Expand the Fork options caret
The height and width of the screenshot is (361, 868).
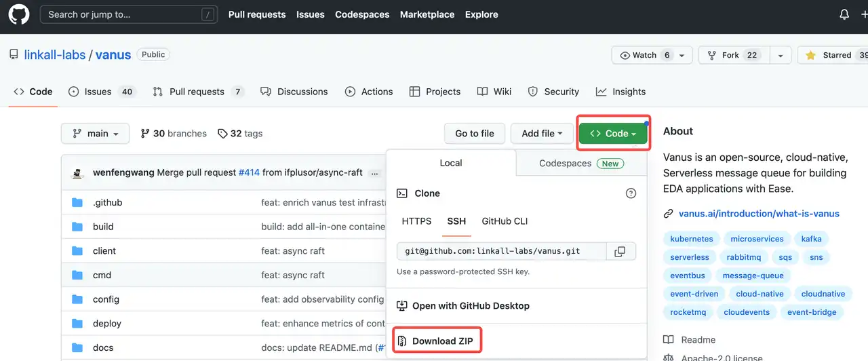coord(781,56)
